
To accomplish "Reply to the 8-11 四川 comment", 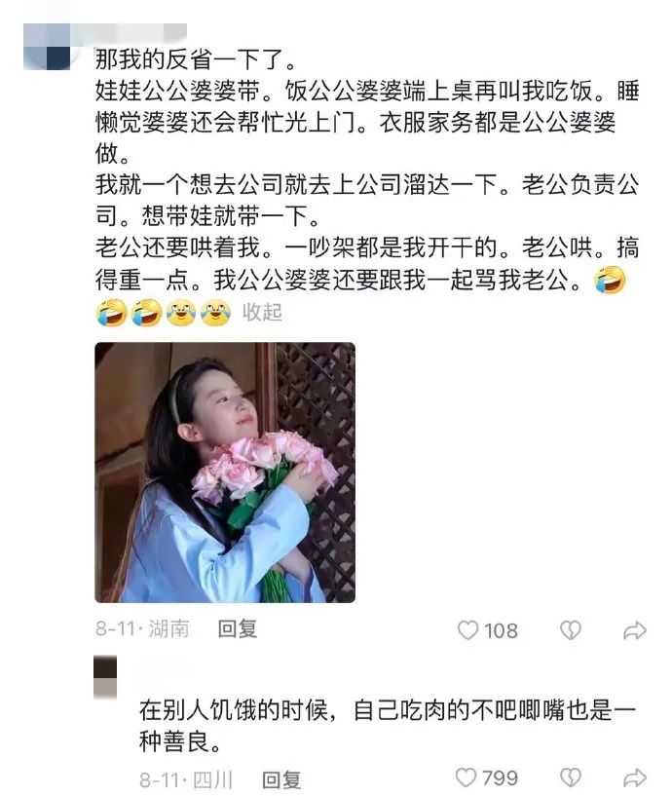I will point(281,779).
